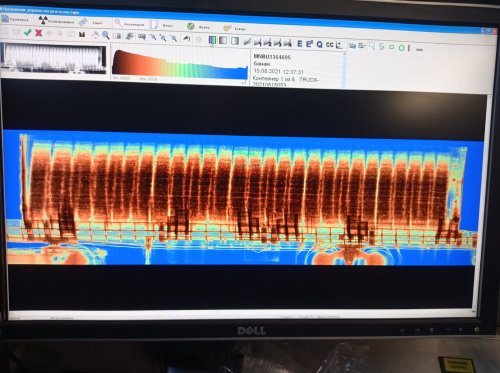Viewport: 500px width, 373px height.
Task: Click the info panel vertical scrollbar
Action: pos(344,70)
